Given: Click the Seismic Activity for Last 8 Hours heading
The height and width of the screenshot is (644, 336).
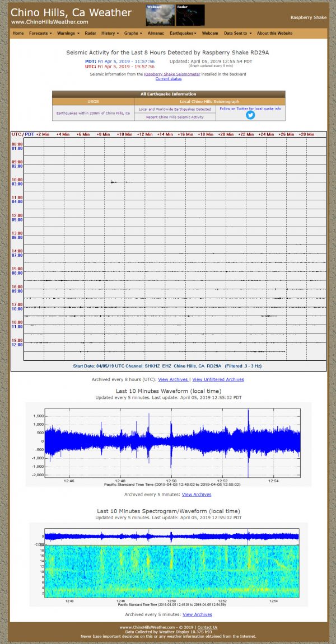Looking at the screenshot, I should 169,53.
